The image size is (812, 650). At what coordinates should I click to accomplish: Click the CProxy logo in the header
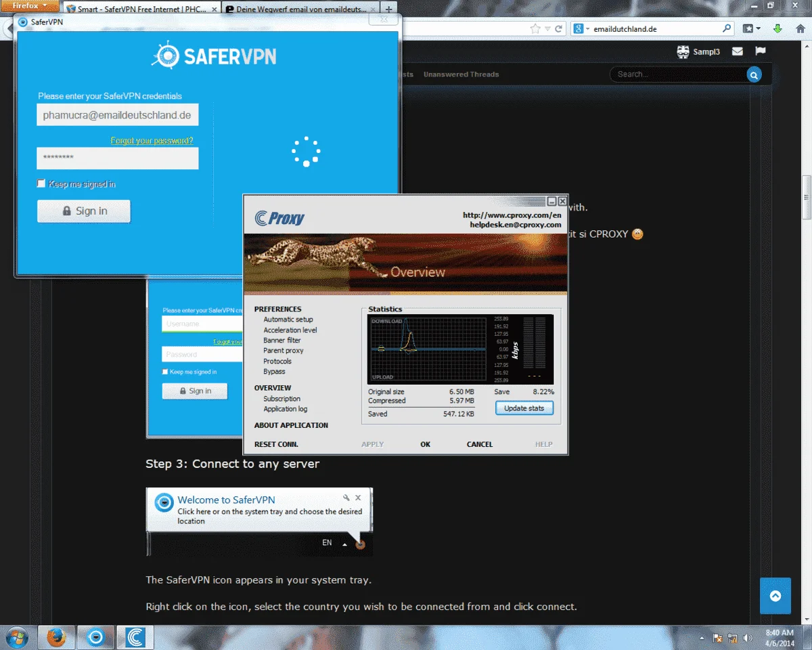coord(279,218)
